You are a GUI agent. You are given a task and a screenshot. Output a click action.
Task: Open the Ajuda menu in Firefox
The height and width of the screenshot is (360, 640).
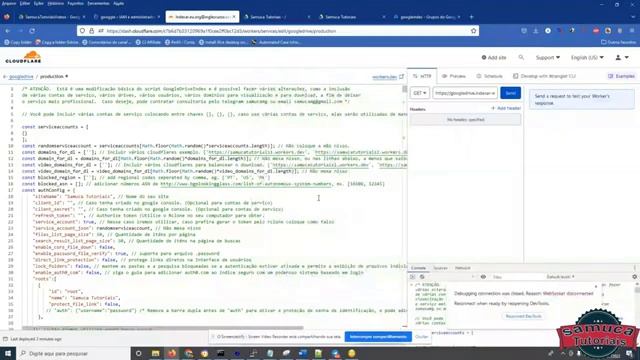click(118, 3)
